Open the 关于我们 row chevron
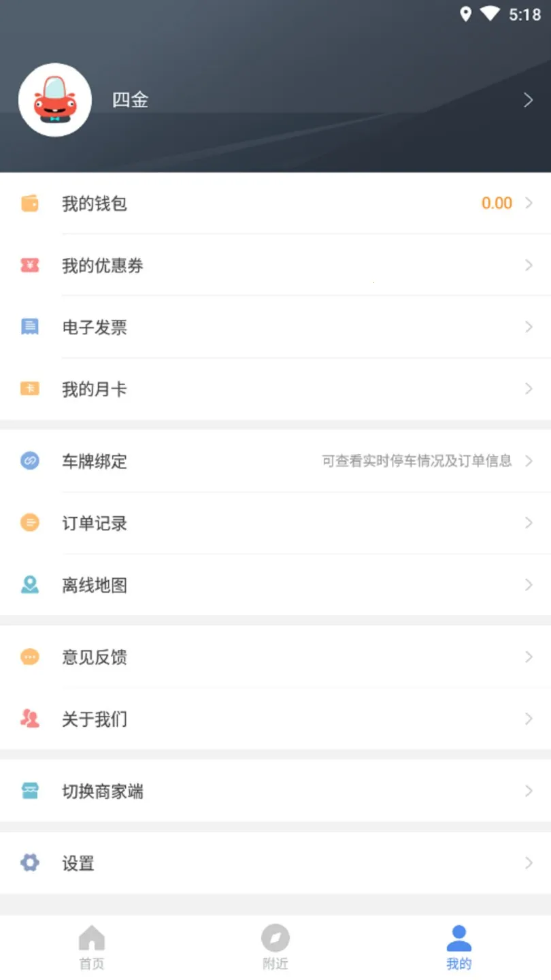551x980 pixels. click(529, 719)
